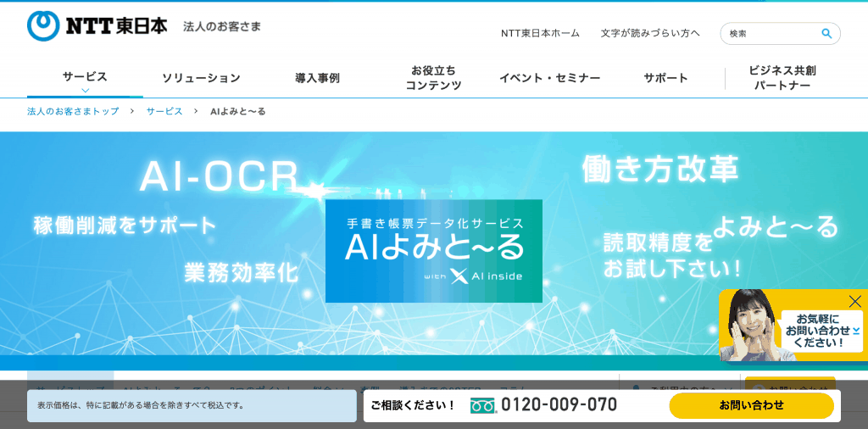Click the operator woman chat image
The width and height of the screenshot is (868, 429).
(750, 326)
